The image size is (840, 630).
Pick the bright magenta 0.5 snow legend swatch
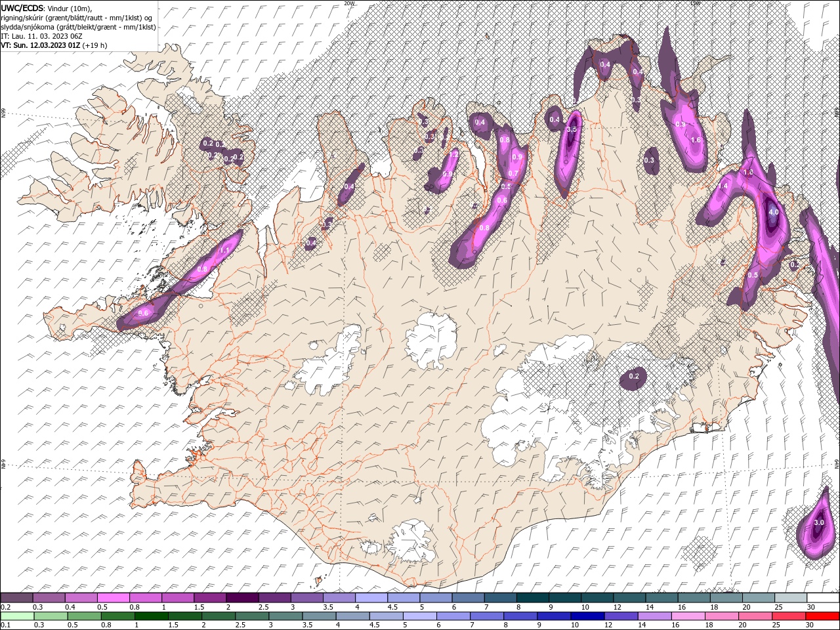(114, 598)
